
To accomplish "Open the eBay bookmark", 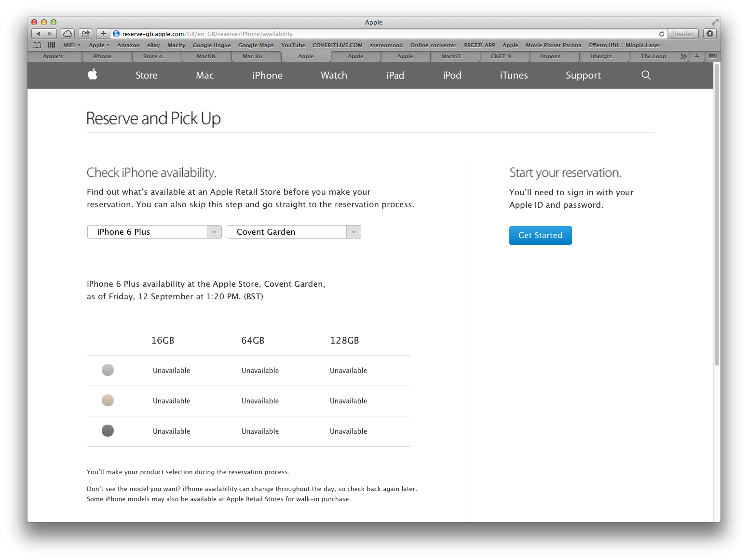I will pyautogui.click(x=153, y=45).
